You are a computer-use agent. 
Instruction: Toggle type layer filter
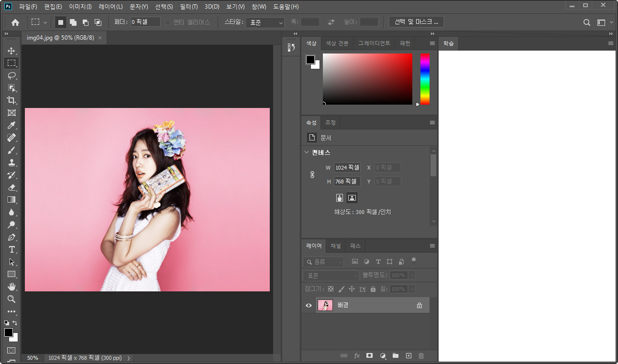point(378,262)
